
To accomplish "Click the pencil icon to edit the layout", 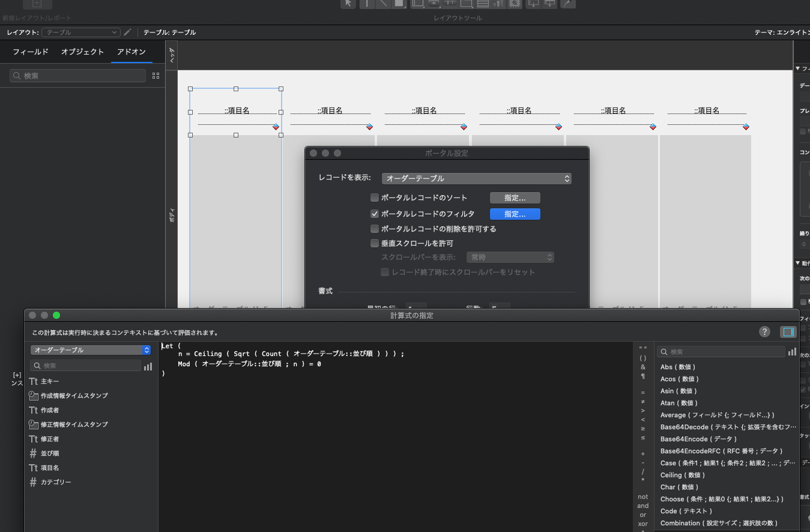I will pyautogui.click(x=128, y=32).
